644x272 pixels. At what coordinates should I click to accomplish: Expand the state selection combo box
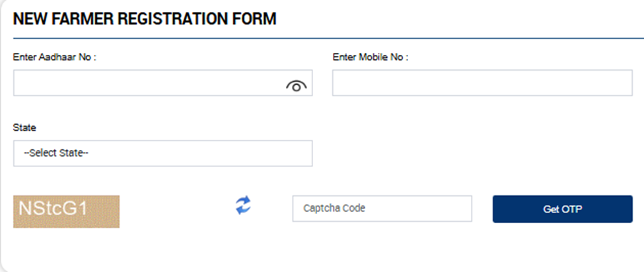pyautogui.click(x=163, y=153)
